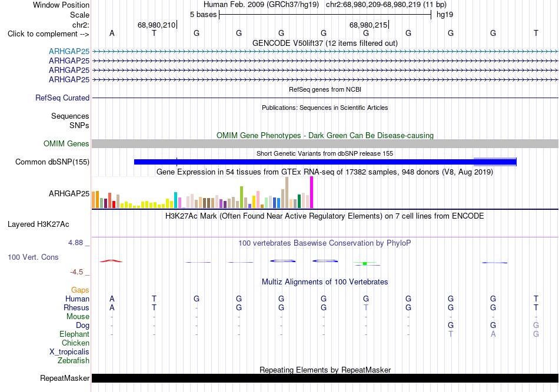Click the chr2:68,980,209-68,980,219 position text
The image size is (559, 392).
(x=386, y=5)
